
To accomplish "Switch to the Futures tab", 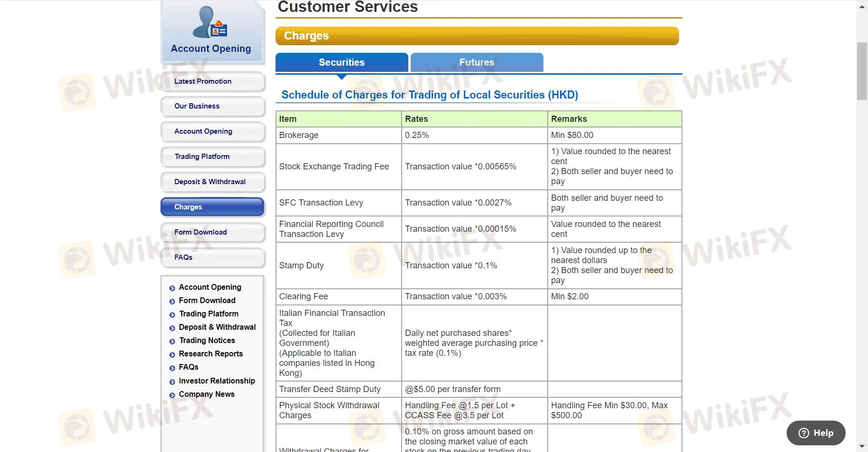I will tap(477, 62).
